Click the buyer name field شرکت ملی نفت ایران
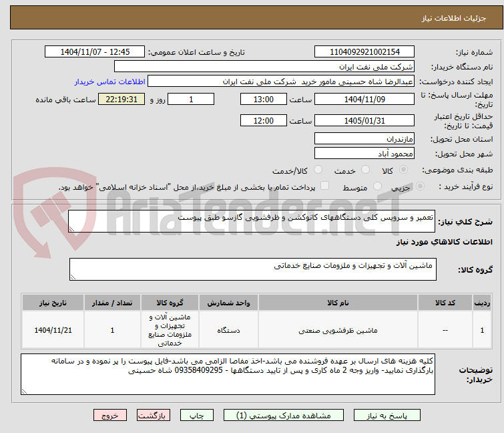Screen dimensions: 504x433 [264, 67]
